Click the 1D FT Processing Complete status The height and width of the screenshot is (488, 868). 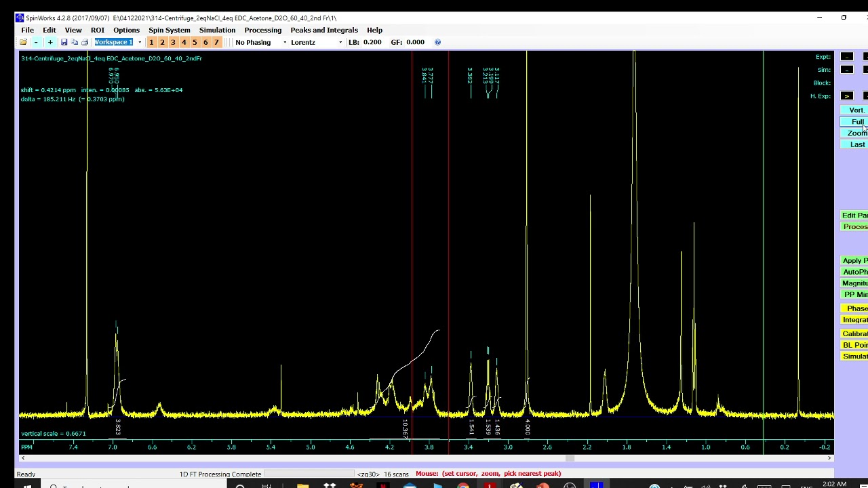[x=220, y=474]
